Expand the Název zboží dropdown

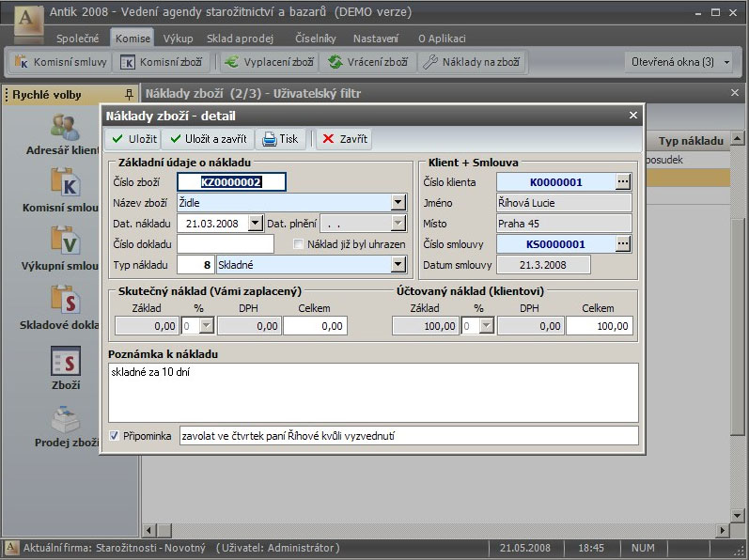coord(398,202)
